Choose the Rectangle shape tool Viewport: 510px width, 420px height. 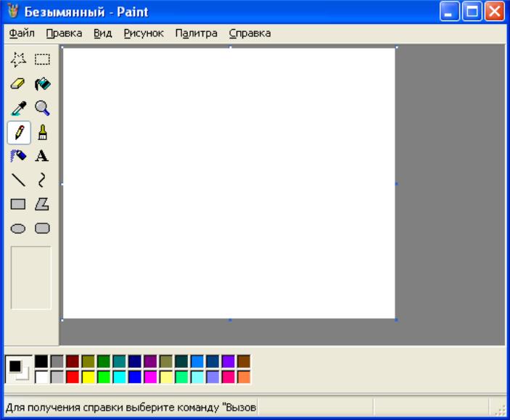pos(18,205)
